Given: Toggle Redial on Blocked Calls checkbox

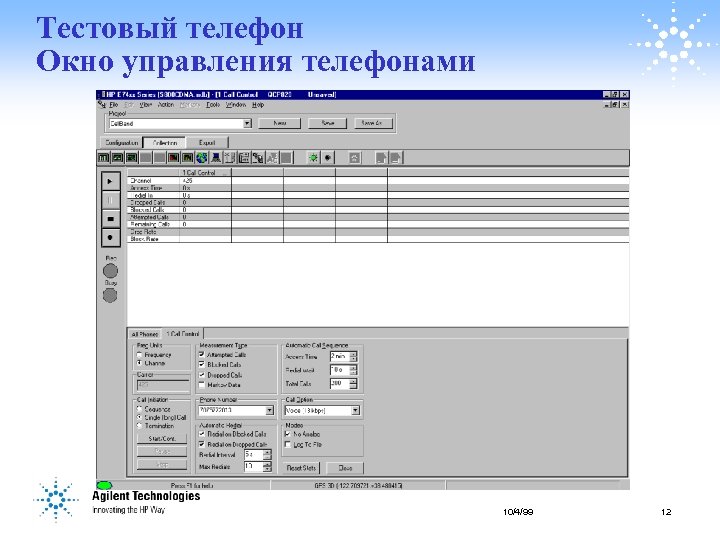Looking at the screenshot, I should 202,434.
